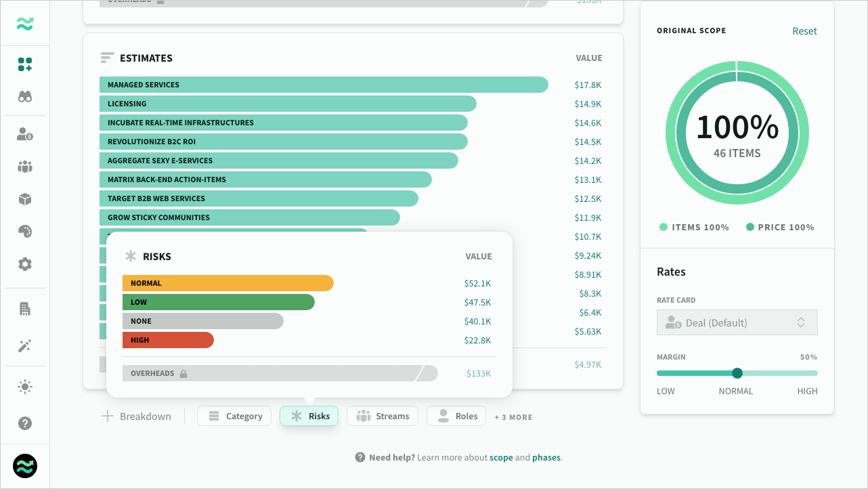Open the team members sidebar icon
The height and width of the screenshot is (489, 868).
point(25,167)
